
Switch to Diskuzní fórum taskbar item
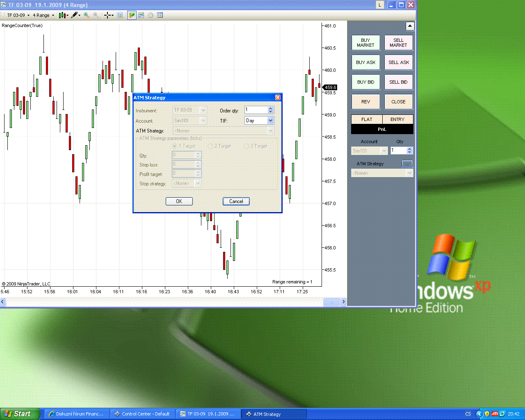click(x=76, y=414)
